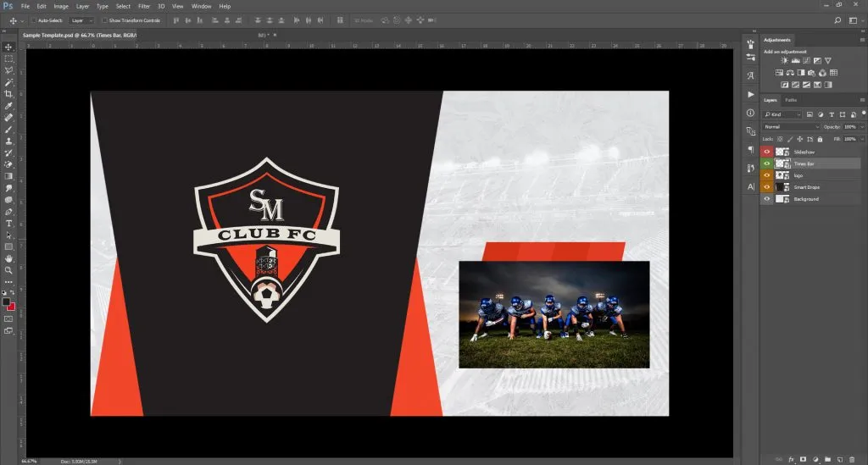Viewport: 868px width, 465px height.
Task: Select the Hand tool
Action: 8,258
